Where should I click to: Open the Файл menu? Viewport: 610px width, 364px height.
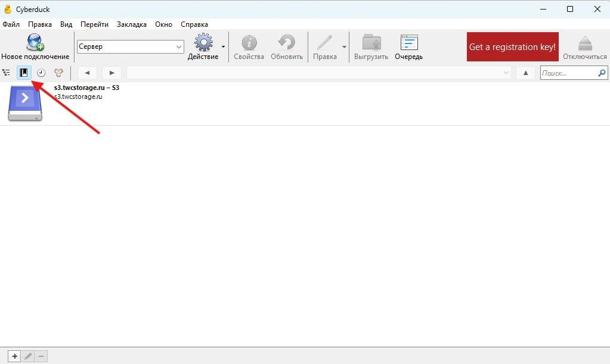pyautogui.click(x=11, y=24)
